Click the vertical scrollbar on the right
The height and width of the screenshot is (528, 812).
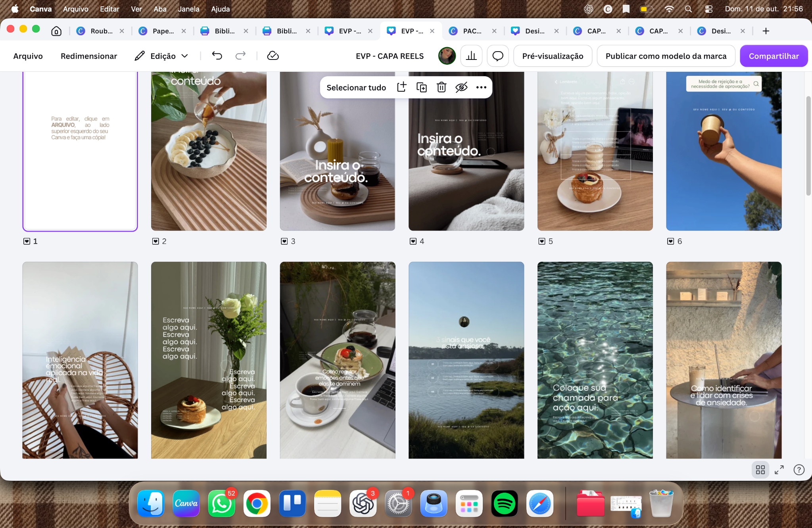(808, 146)
